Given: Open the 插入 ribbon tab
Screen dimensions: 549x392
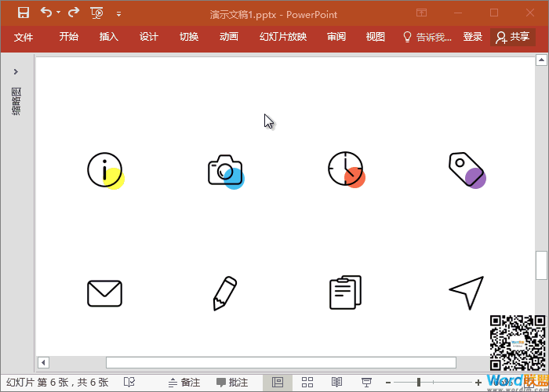Looking at the screenshot, I should coord(109,37).
